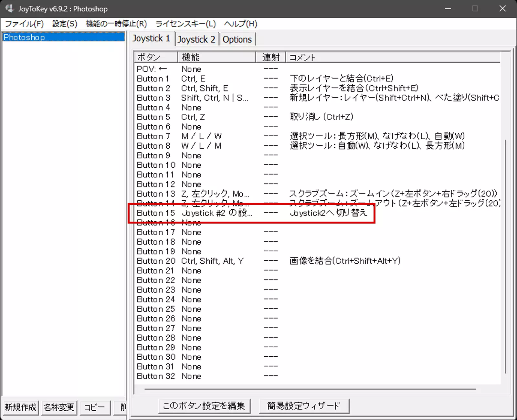The height and width of the screenshot is (420, 517).
Task: Select the Button 31 row
Action: click(318, 367)
